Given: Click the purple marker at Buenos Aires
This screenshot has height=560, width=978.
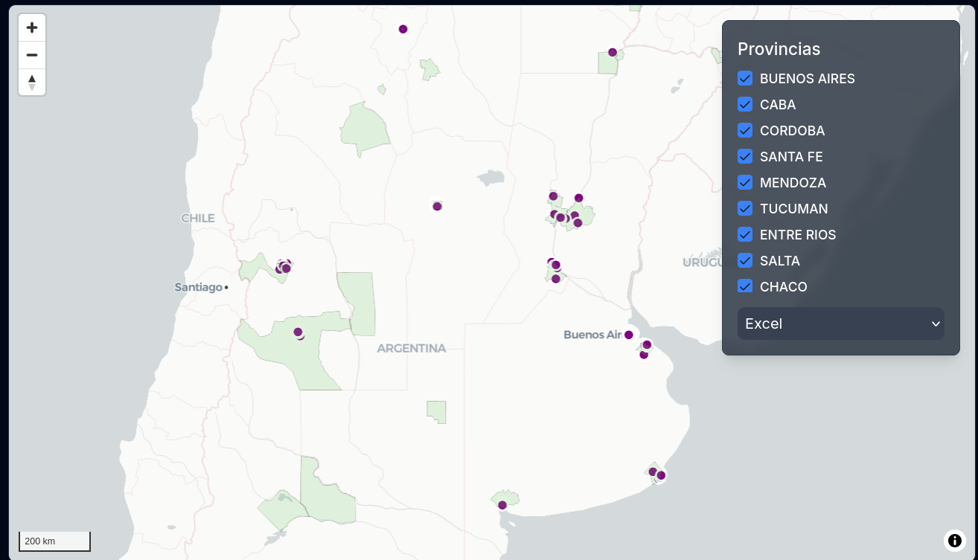Looking at the screenshot, I should coord(628,335).
